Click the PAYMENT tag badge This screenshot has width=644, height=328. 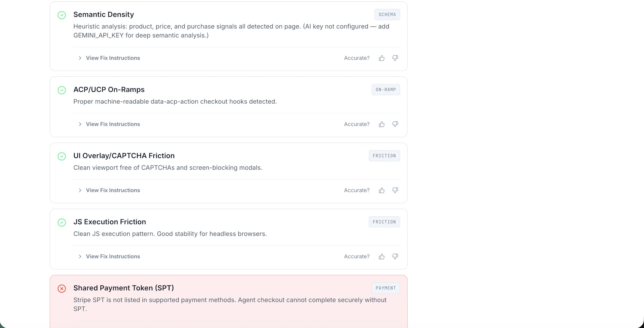click(x=386, y=288)
